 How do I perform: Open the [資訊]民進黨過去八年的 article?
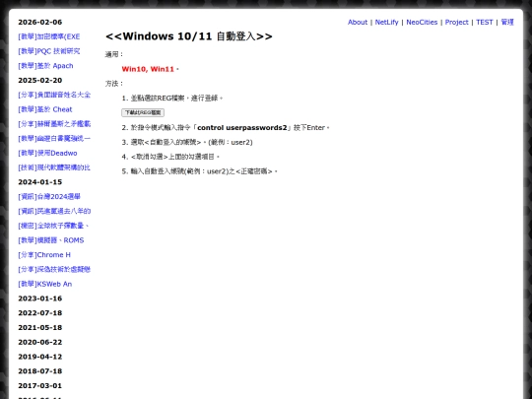pyautogui.click(x=54, y=212)
